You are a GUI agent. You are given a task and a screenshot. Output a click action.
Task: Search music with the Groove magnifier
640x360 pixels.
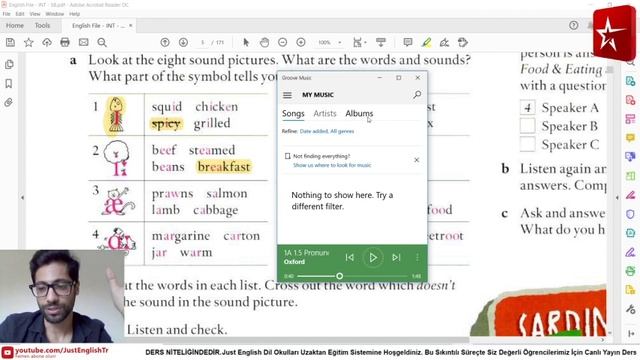[417, 95]
